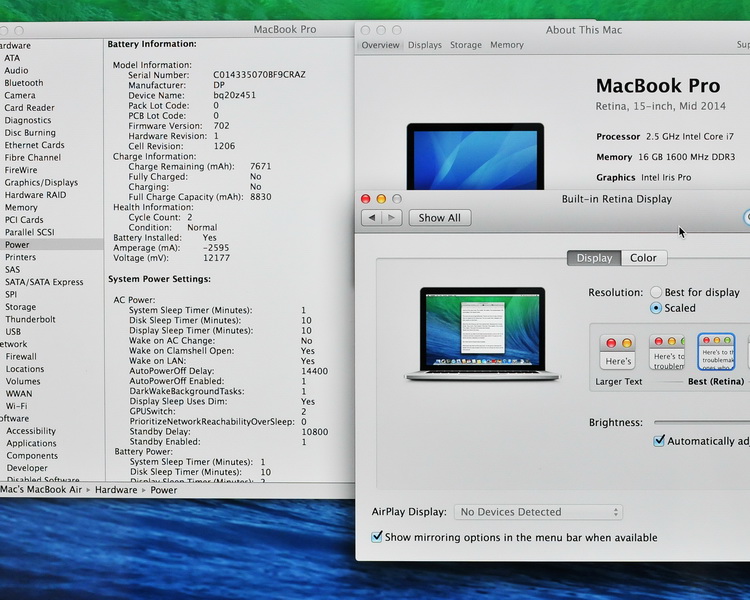Open the Overview tab in About This Mac
Viewport: 750px width, 600px height.
coord(380,45)
